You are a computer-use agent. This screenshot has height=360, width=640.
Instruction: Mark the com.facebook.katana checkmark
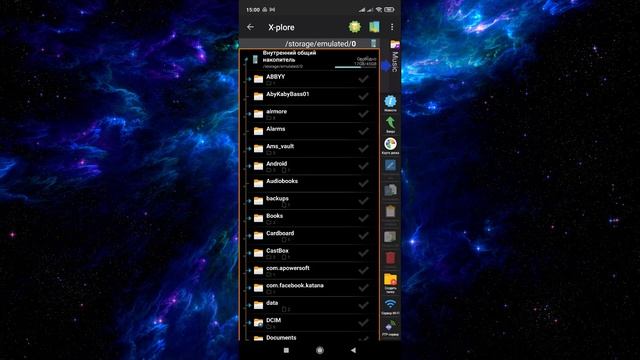(363, 288)
